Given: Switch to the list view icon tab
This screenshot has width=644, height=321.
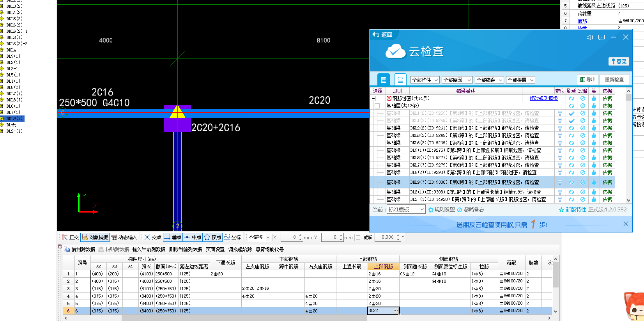Looking at the screenshot, I should [384, 80].
